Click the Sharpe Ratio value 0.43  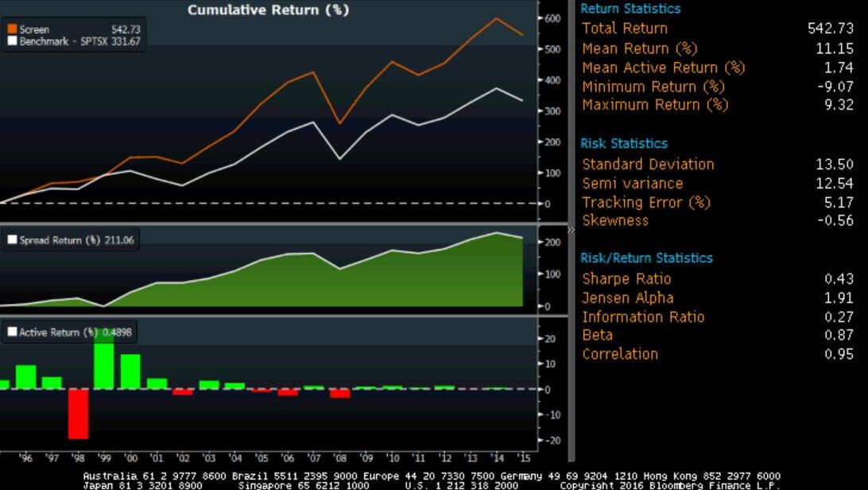click(x=839, y=279)
